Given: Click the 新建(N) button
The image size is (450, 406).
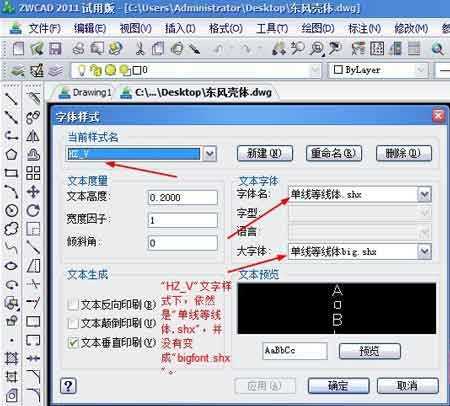Looking at the screenshot, I should (265, 153).
